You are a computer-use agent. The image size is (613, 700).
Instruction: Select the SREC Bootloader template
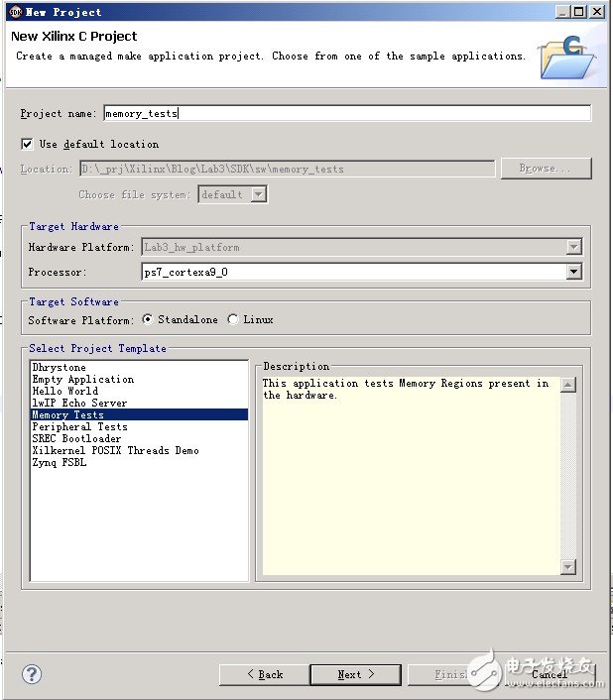tap(76, 439)
